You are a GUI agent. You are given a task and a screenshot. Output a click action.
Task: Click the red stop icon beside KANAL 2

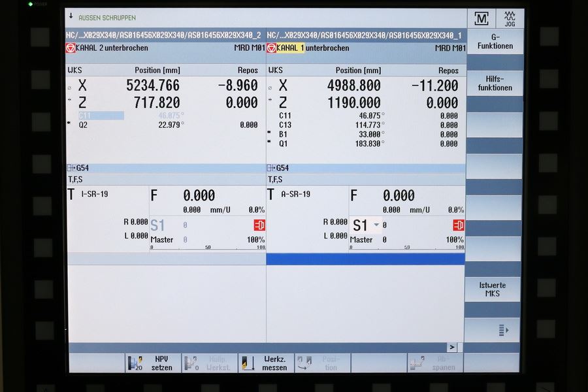point(71,48)
